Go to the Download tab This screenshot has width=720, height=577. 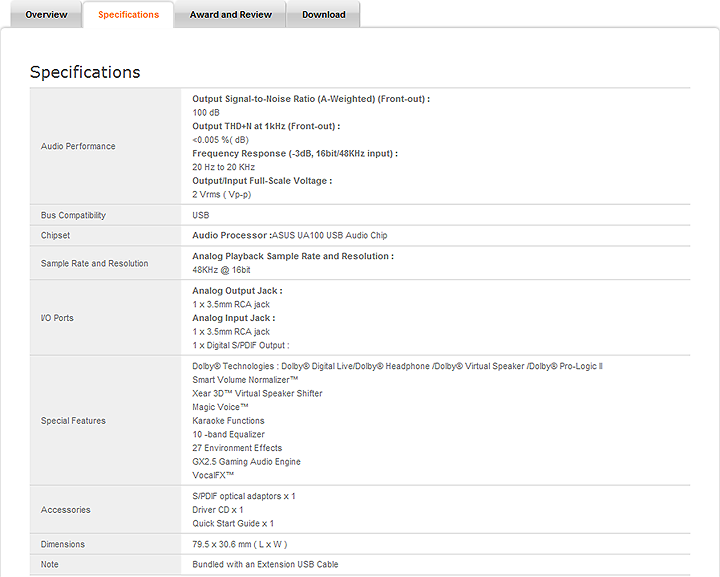click(323, 15)
